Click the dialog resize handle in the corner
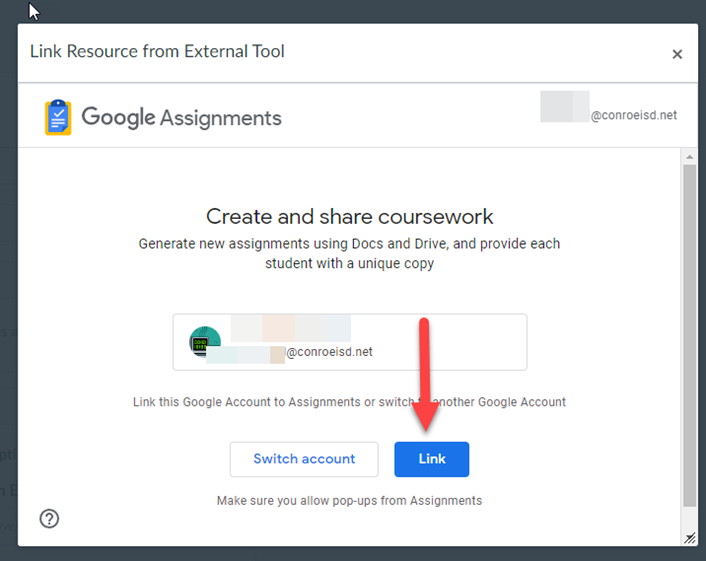 689,538
